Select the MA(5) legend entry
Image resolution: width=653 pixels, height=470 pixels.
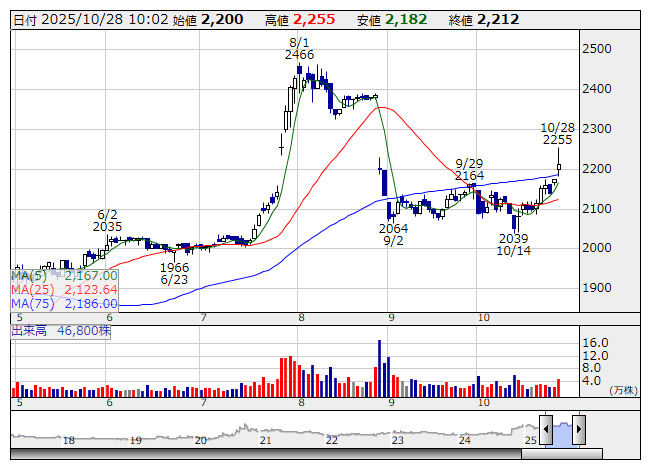click(65, 276)
